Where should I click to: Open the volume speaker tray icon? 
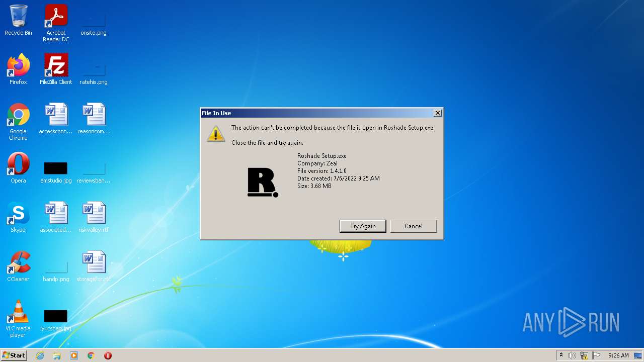tap(572, 355)
